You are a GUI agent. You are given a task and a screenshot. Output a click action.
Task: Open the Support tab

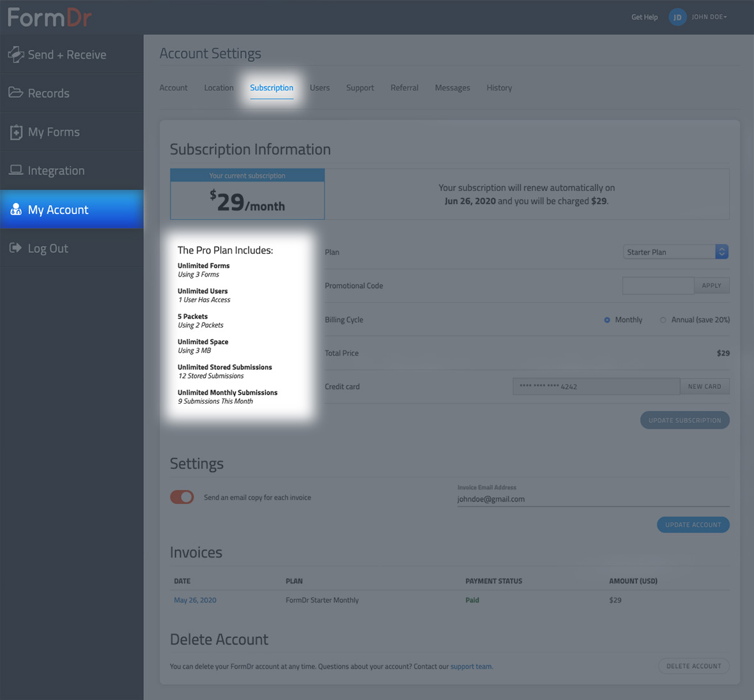pos(360,88)
